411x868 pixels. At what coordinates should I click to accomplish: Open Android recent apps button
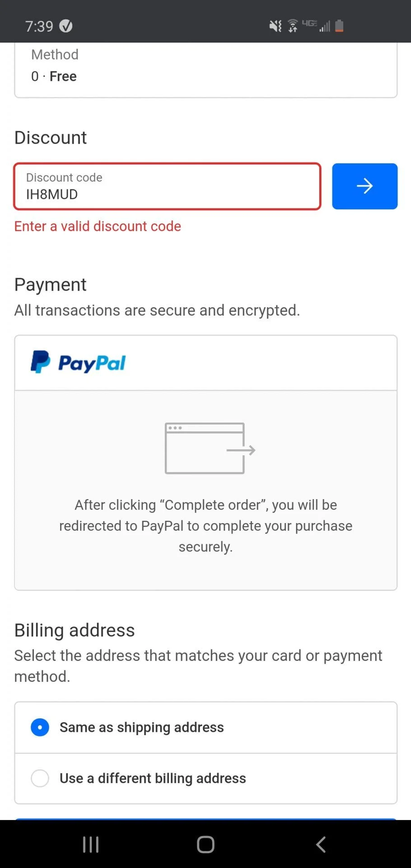[x=91, y=844]
